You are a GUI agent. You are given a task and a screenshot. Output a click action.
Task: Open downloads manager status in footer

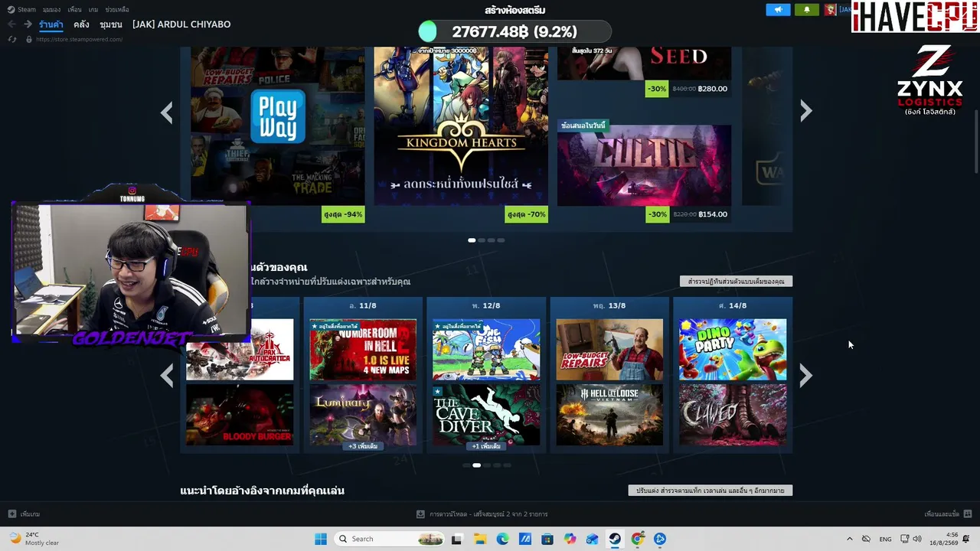click(482, 514)
